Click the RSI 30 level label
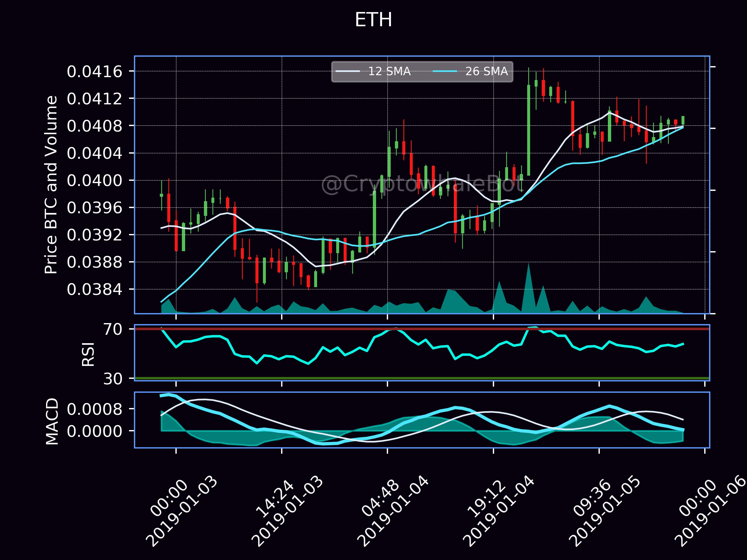Viewport: 747px width, 560px height. (113, 379)
